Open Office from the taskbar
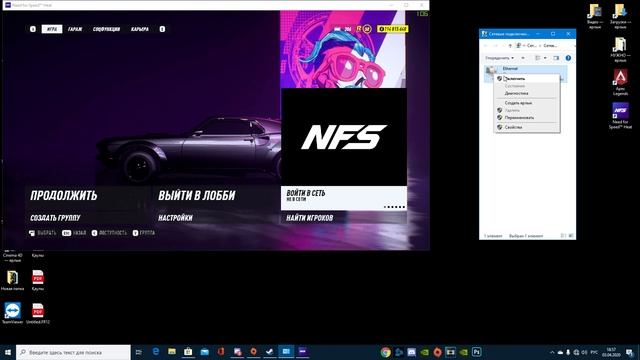Screen dimensions: 640x360 point(221,351)
